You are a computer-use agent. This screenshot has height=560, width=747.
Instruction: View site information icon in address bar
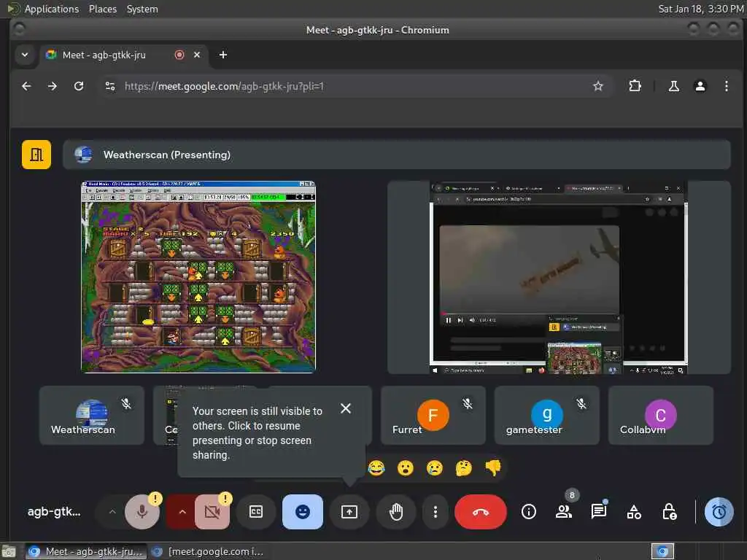click(110, 86)
